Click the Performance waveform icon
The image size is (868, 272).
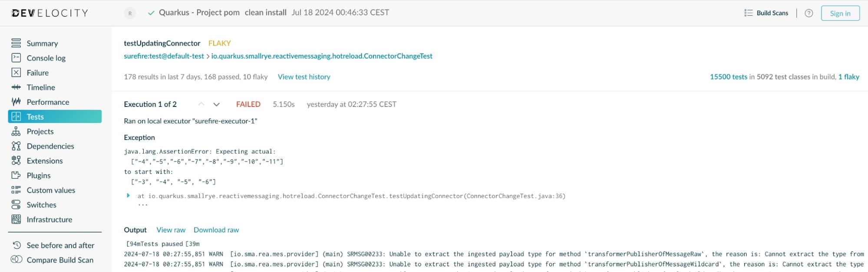16,102
